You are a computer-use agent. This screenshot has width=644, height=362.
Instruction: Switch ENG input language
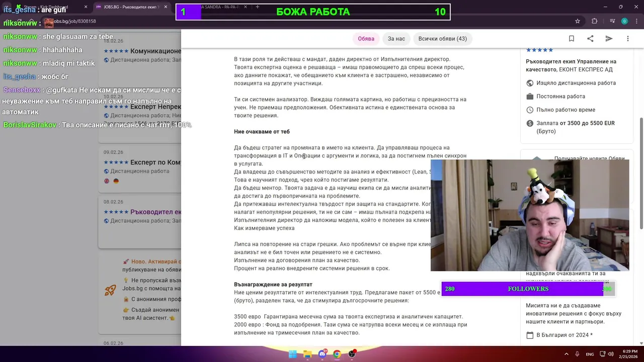[590, 354]
